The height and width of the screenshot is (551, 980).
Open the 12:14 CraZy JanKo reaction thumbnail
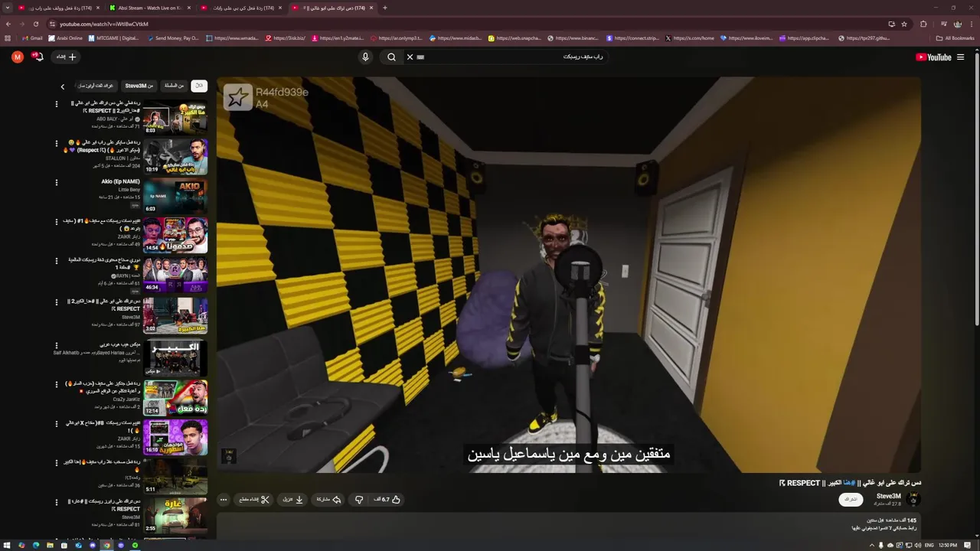point(175,397)
